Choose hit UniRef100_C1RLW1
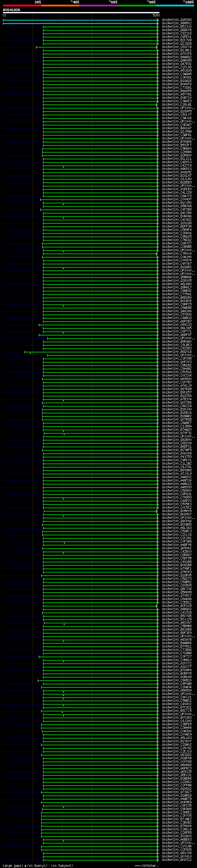The width and height of the screenshot is (197, 868). [x=177, y=104]
